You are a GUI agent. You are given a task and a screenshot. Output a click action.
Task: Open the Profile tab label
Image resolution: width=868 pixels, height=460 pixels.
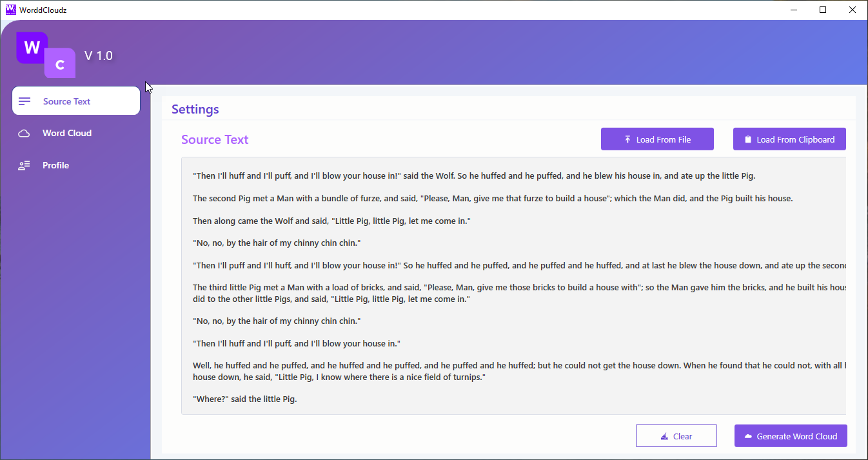coord(56,166)
